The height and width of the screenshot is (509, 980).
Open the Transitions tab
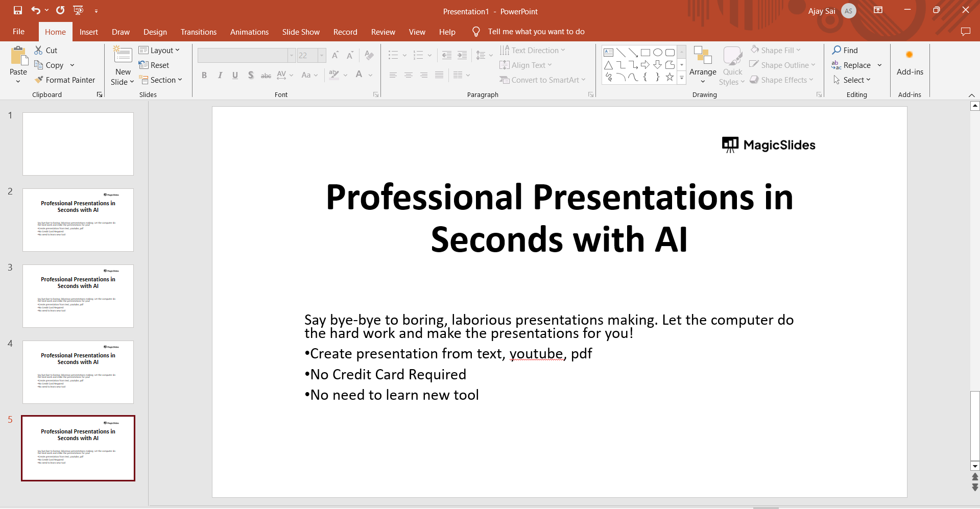coord(198,32)
